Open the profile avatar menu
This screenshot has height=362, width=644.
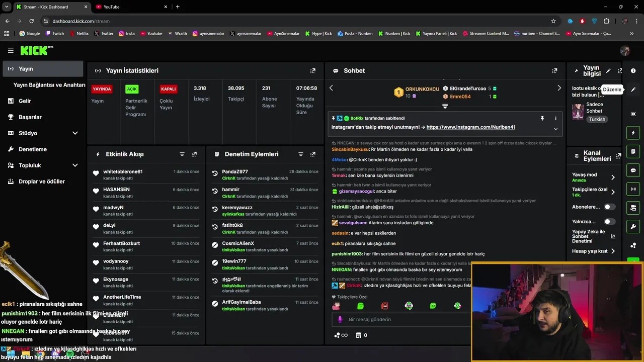pyautogui.click(x=625, y=51)
